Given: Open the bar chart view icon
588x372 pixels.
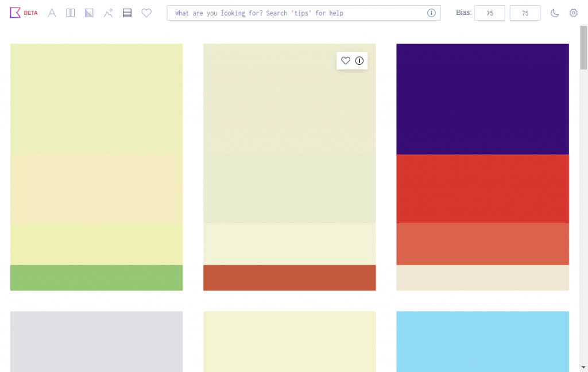Looking at the screenshot, I should (x=89, y=13).
